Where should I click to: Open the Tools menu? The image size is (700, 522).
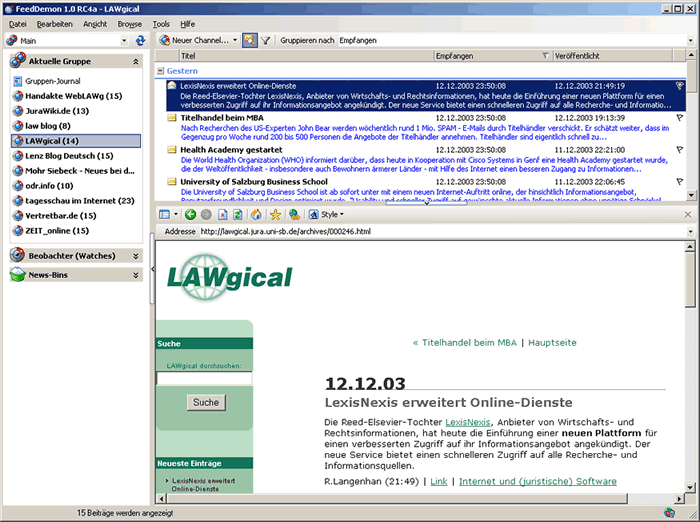point(161,22)
